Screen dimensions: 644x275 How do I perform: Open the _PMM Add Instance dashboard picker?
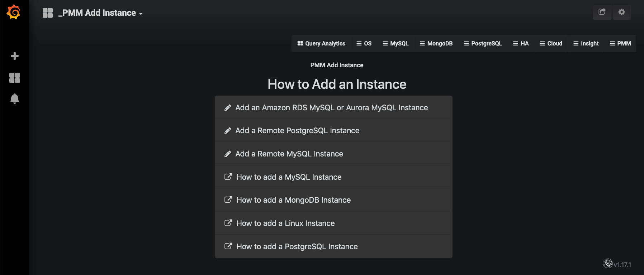tap(100, 13)
